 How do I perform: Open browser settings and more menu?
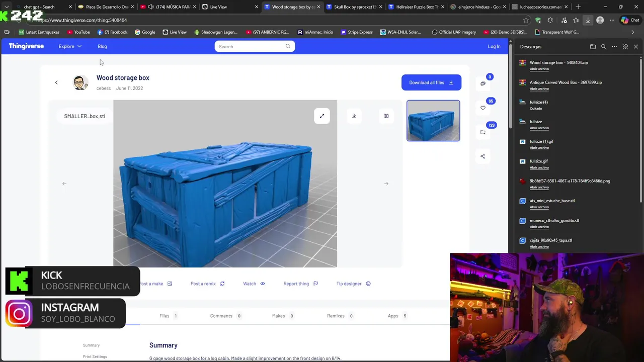(x=612, y=20)
